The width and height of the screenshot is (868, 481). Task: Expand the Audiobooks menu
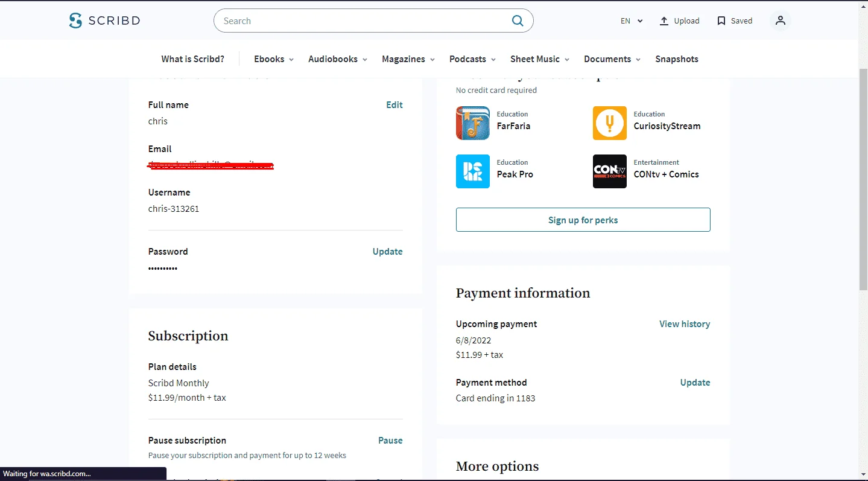tap(338, 59)
